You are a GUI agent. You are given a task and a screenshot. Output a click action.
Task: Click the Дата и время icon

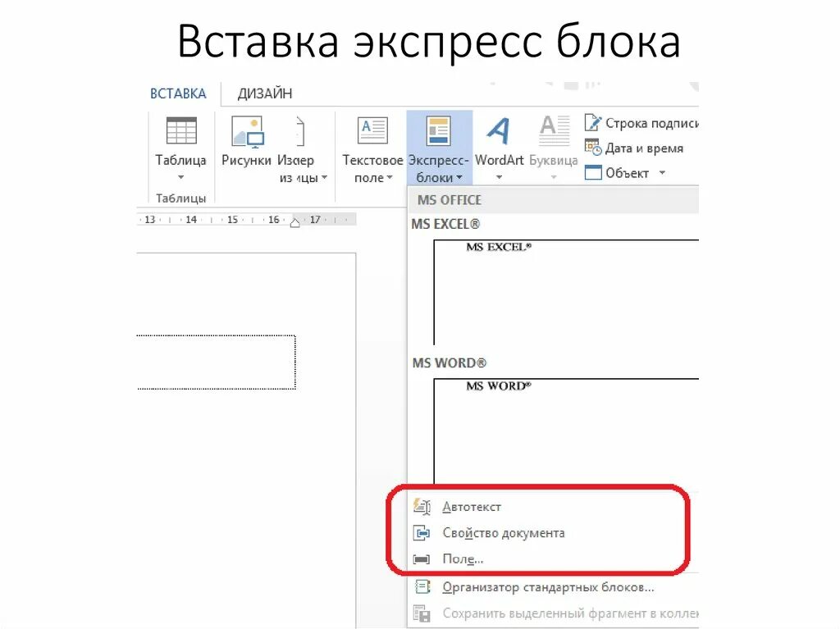592,148
